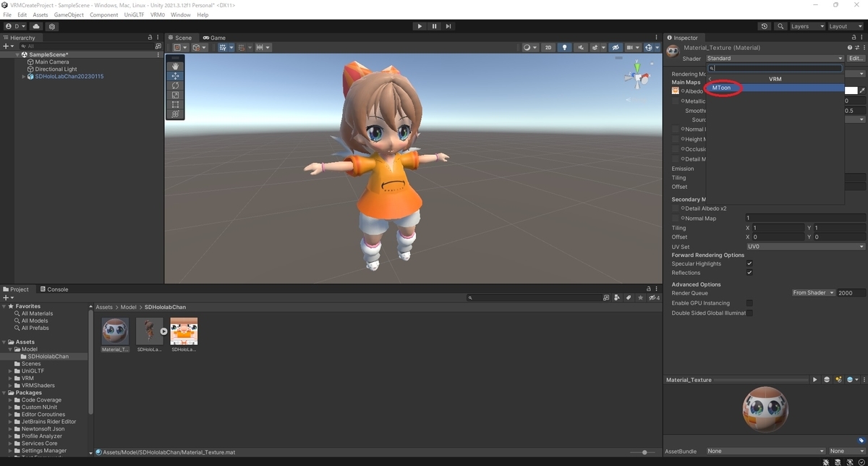
Task: Open the Layout dropdown
Action: [845, 26]
